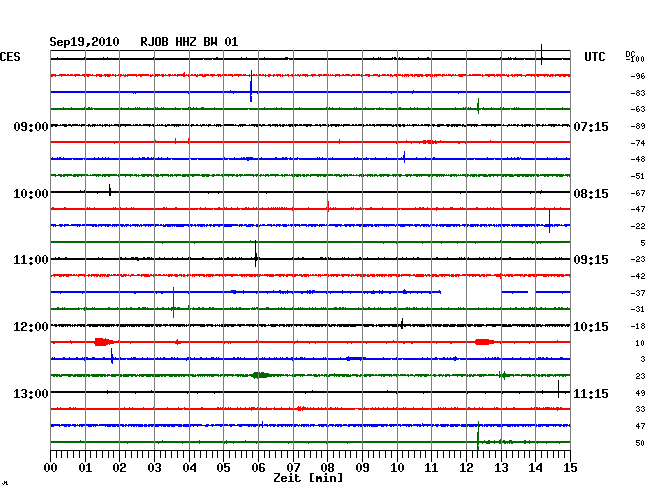This screenshot has width=650, height=494.
Task: Click the "CES" time zone label
Action: [10, 57]
